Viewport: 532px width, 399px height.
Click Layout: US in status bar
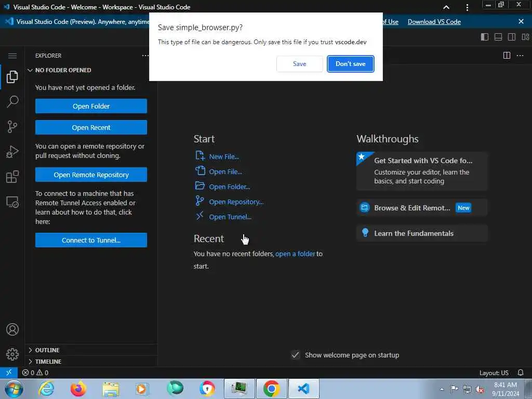tap(494, 373)
